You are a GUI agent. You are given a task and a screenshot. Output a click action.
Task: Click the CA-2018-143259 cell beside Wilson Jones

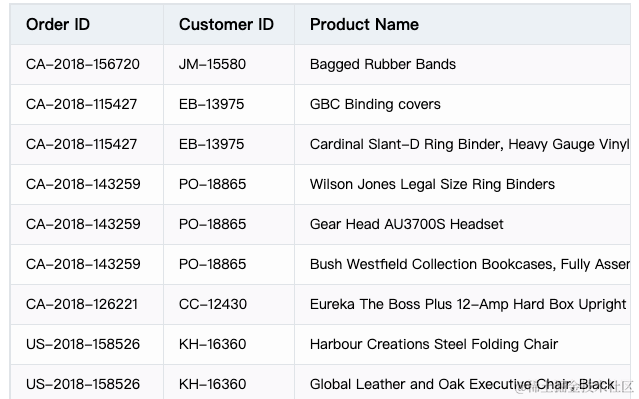[87, 184]
